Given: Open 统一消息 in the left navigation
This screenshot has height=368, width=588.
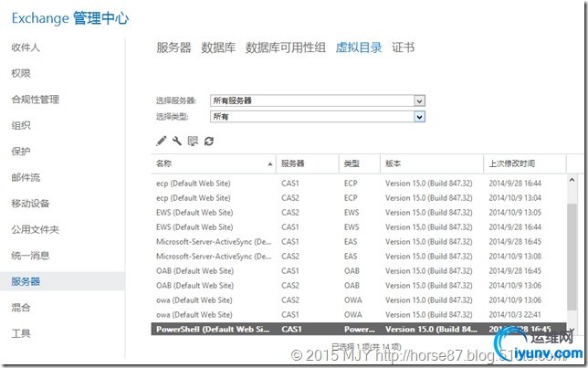Looking at the screenshot, I should click(30, 256).
